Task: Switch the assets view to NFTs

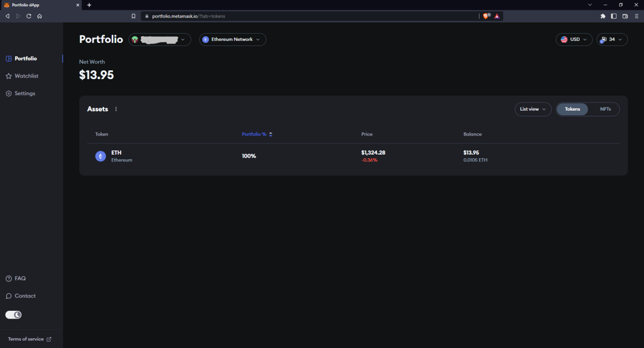Action: click(x=605, y=109)
